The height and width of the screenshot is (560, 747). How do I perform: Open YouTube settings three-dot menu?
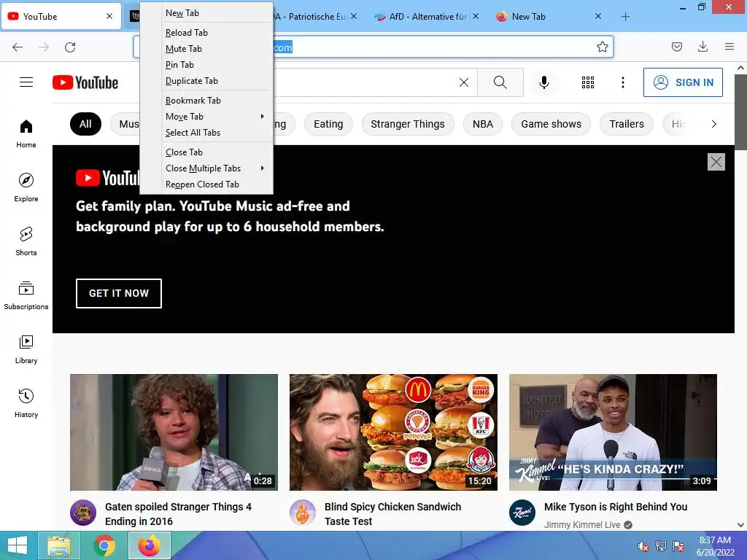pyautogui.click(x=623, y=82)
